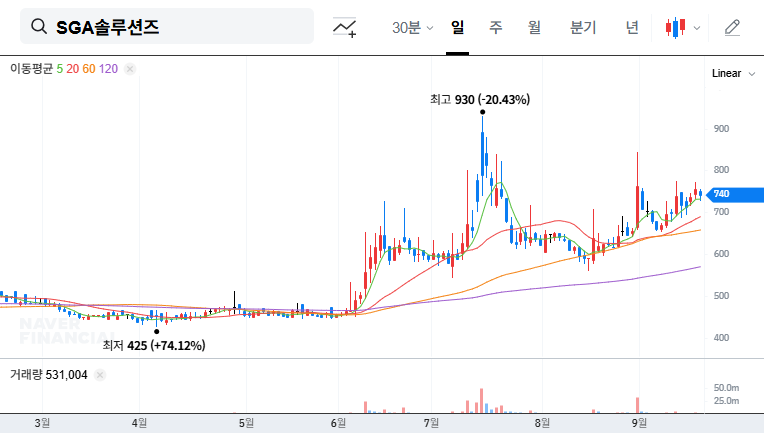Expand the 30분 interval dropdown
The image size is (764, 433).
point(413,28)
